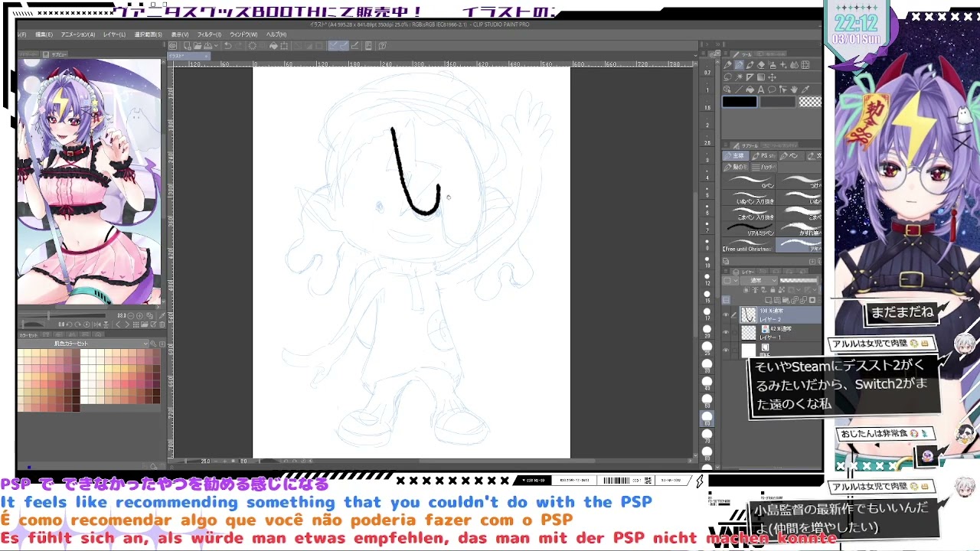The height and width of the screenshot is (551, 980).
Task: Open the 編集(E) menu
Action: click(44, 34)
